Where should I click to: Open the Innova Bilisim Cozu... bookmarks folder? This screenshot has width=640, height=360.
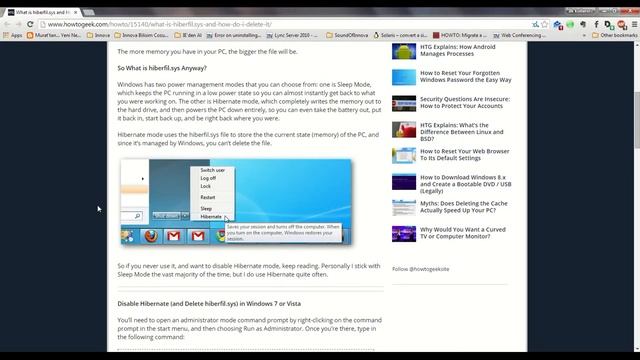point(141,36)
